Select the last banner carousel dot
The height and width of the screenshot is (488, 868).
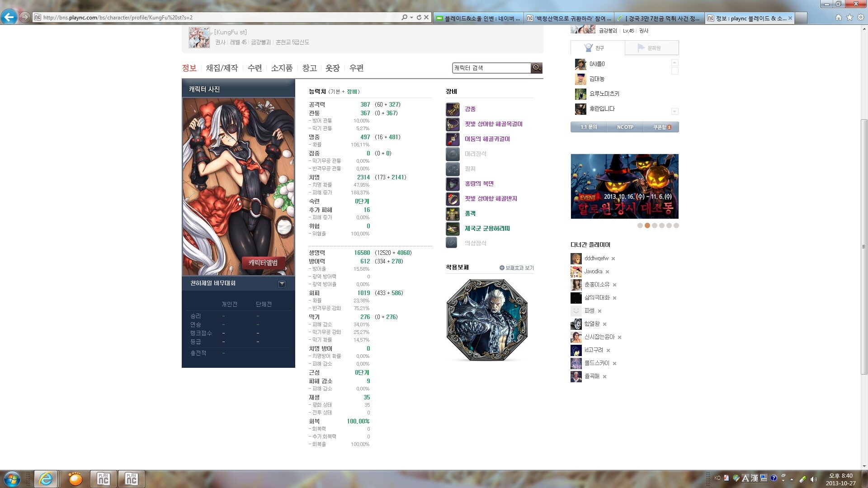click(676, 226)
